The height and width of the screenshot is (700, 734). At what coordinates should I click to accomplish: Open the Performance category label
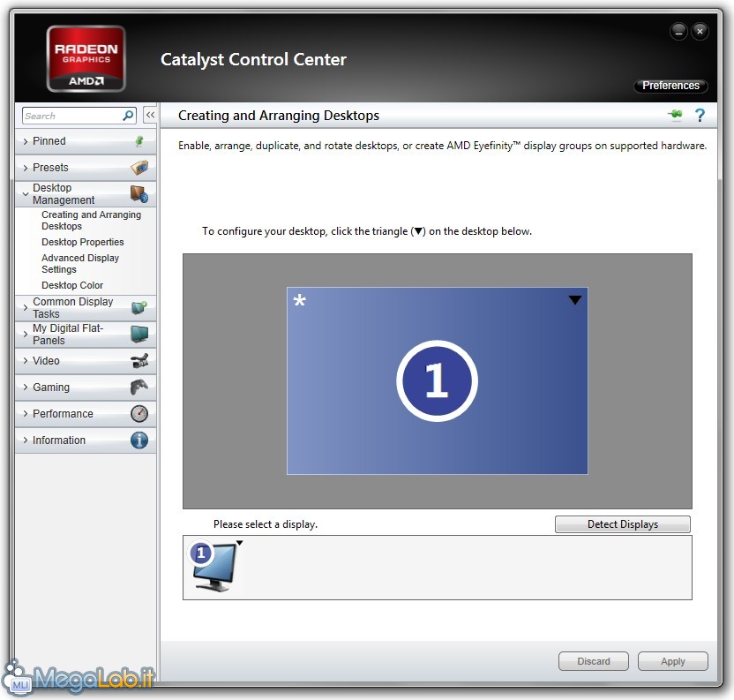[x=63, y=414]
